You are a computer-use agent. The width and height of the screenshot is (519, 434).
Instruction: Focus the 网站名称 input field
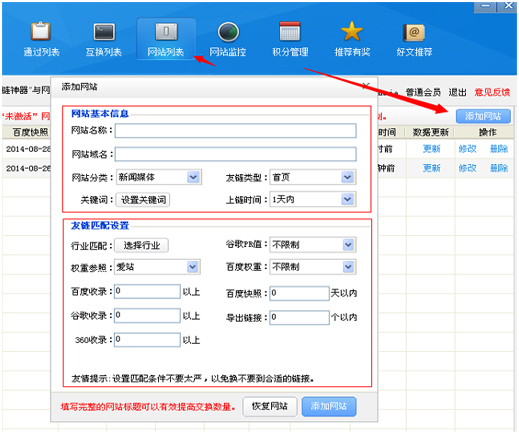[x=236, y=131]
